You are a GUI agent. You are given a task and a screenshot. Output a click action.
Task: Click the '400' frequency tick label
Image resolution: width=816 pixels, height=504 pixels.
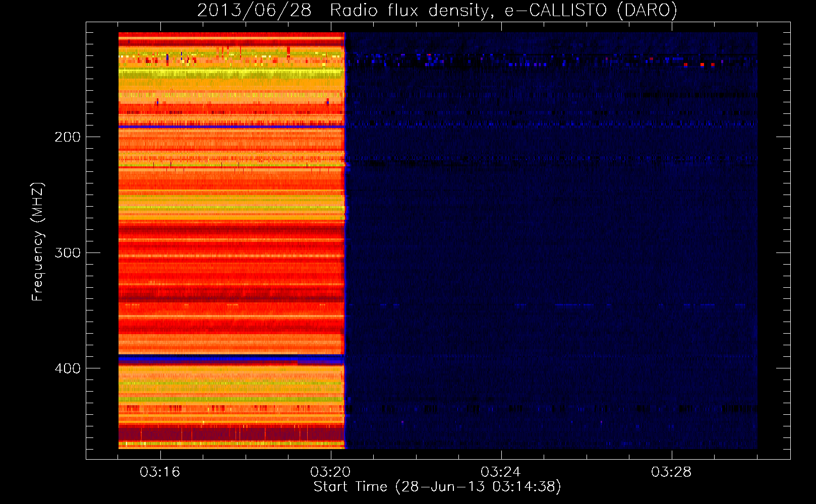tap(68, 368)
